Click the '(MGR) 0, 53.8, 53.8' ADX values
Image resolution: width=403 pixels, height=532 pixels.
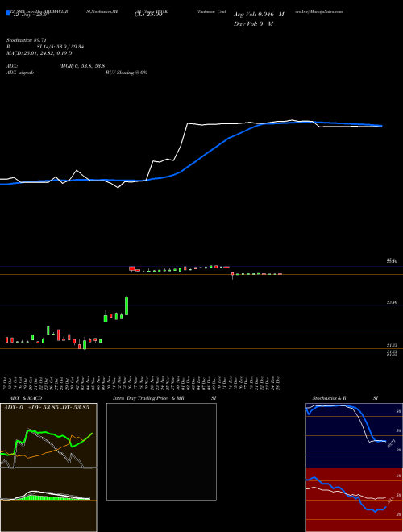81,66
